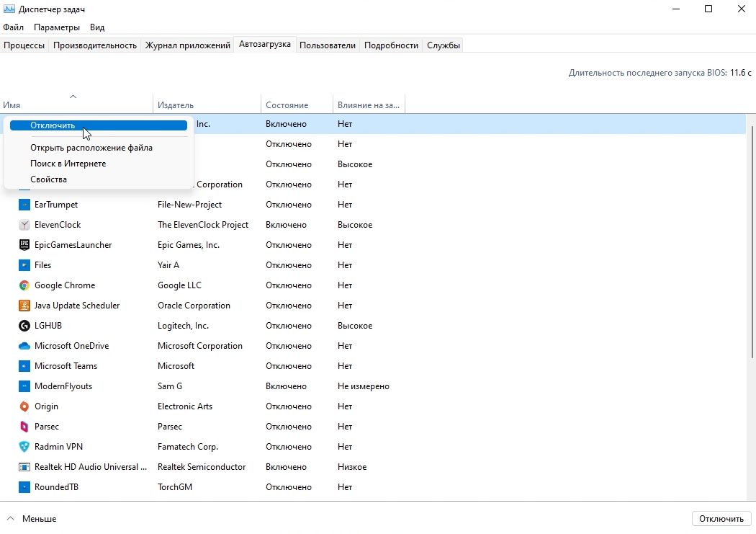Click the Включено status for ModernFlyouts
This screenshot has width=756, height=534.
pyautogui.click(x=286, y=386)
